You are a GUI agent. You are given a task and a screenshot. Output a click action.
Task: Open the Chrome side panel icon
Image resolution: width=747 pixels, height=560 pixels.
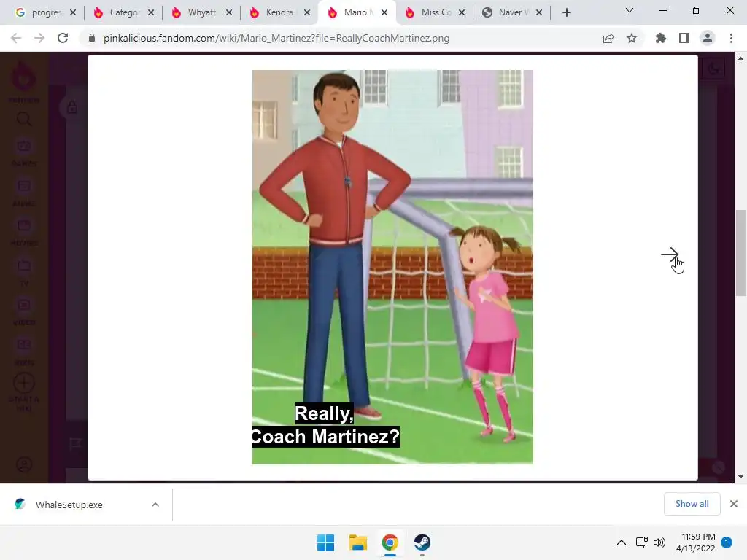click(684, 38)
